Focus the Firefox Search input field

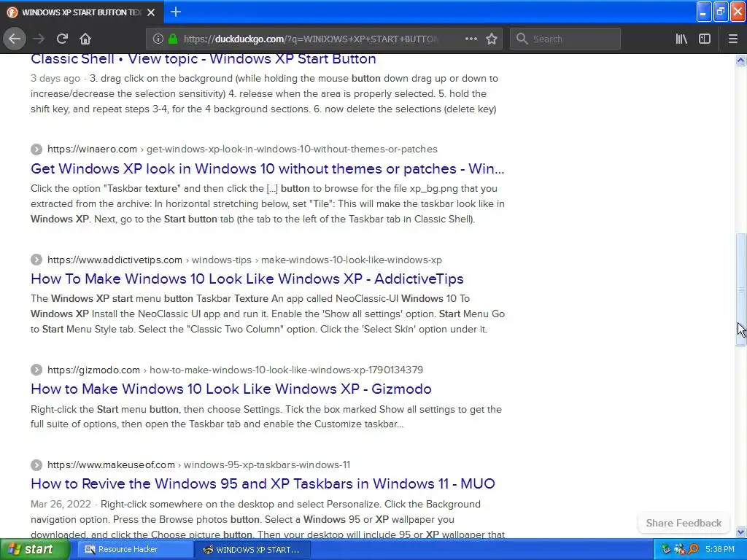point(565,39)
